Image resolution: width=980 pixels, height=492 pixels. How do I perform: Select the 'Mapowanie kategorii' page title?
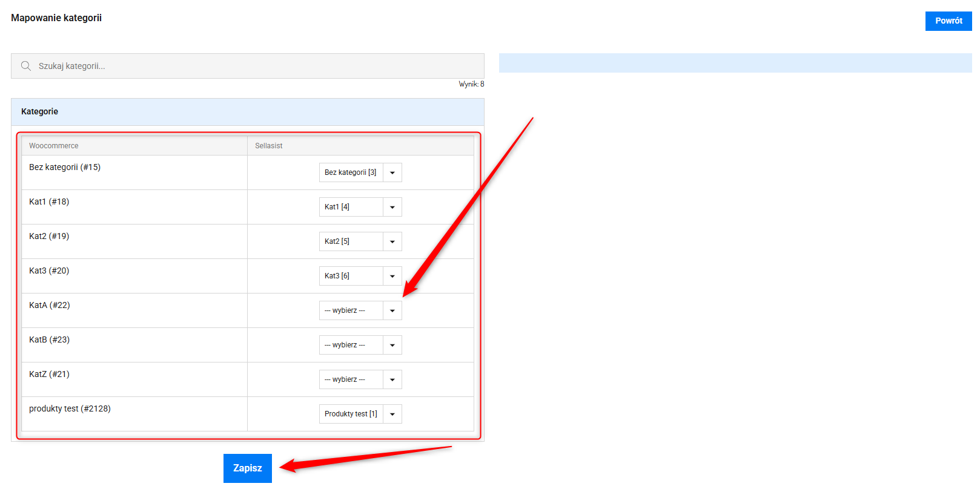pyautogui.click(x=56, y=18)
